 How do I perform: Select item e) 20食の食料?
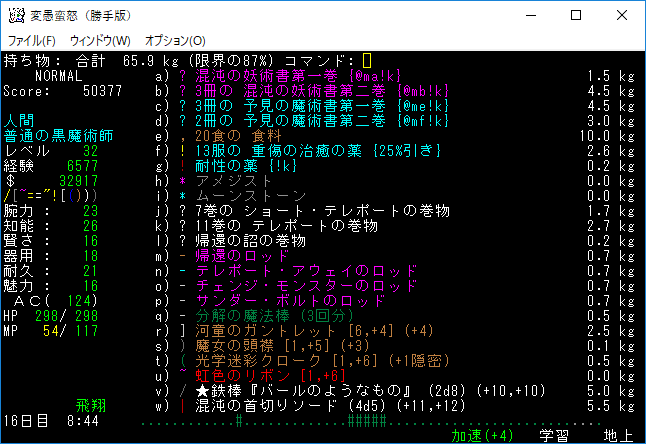click(238, 135)
